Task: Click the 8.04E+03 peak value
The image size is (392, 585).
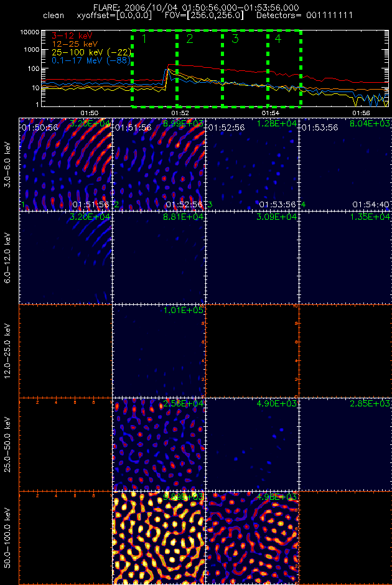Action: click(370, 123)
